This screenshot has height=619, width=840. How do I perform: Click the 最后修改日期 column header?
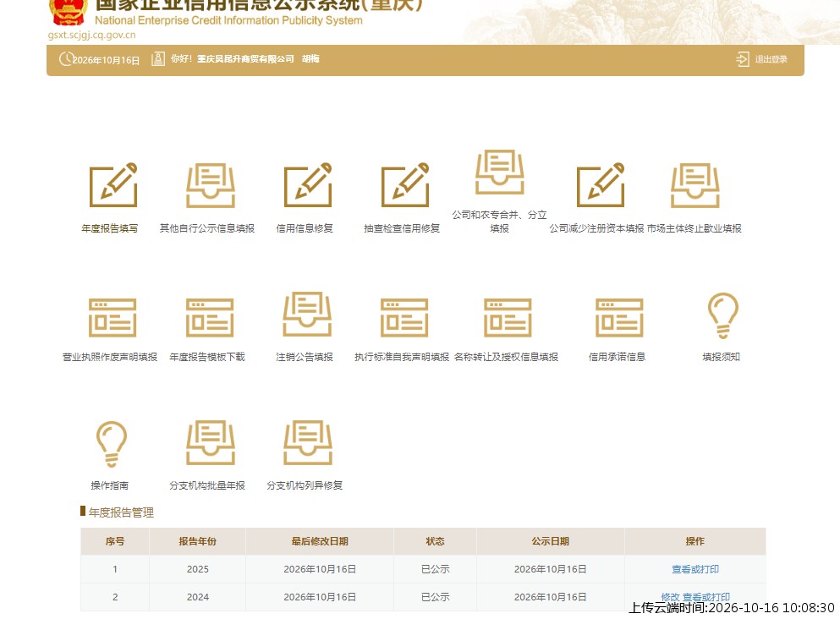[x=320, y=541]
